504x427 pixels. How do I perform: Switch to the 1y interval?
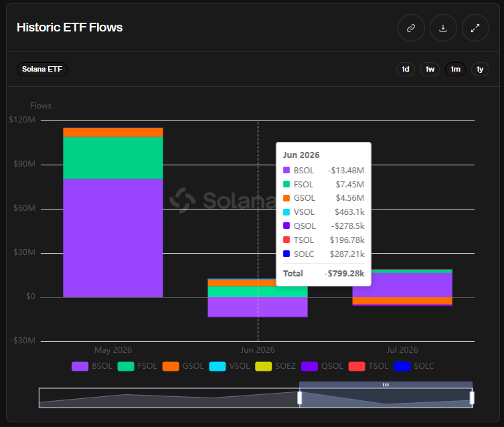[x=480, y=70]
